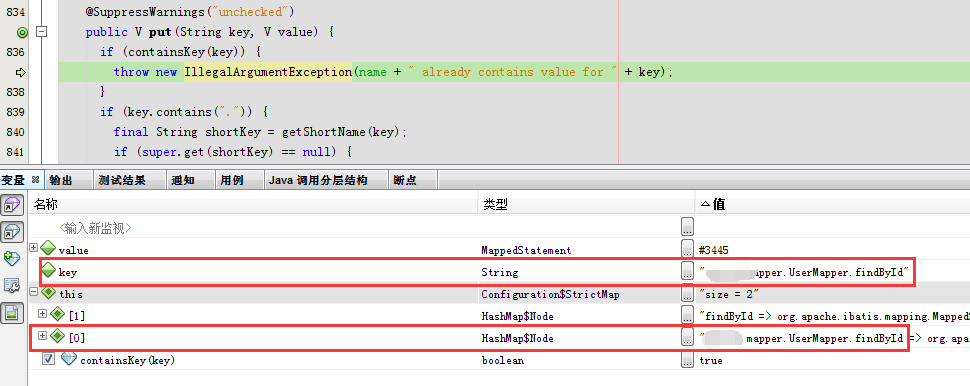Open the ... editor for key row
The height and width of the screenshot is (386, 970).
point(687,270)
